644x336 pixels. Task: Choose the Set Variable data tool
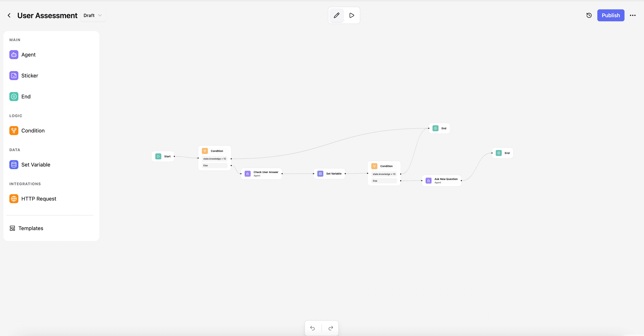(14, 164)
